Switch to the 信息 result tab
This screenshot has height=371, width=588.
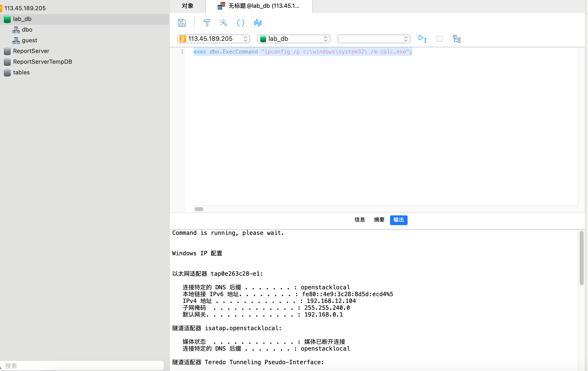(359, 220)
